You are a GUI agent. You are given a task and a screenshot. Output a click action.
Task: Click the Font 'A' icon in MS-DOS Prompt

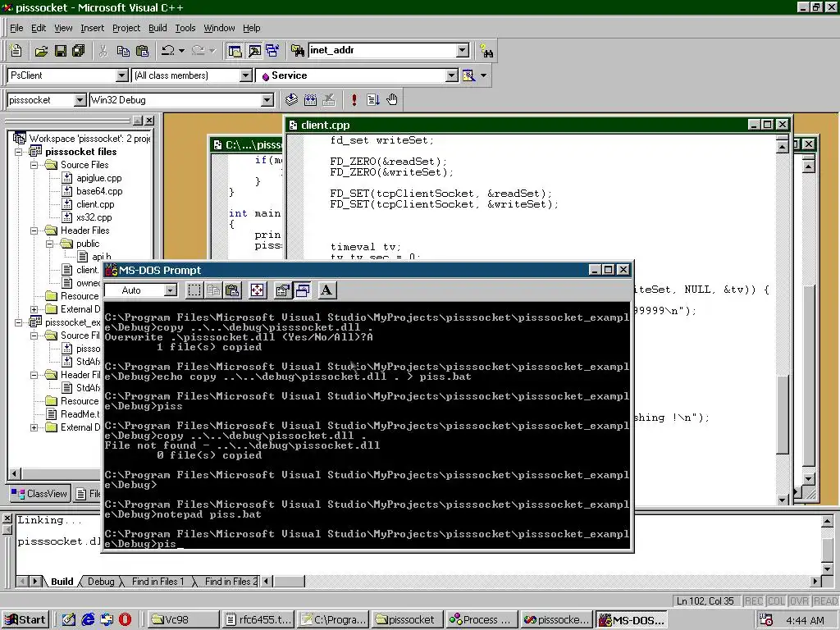click(326, 290)
